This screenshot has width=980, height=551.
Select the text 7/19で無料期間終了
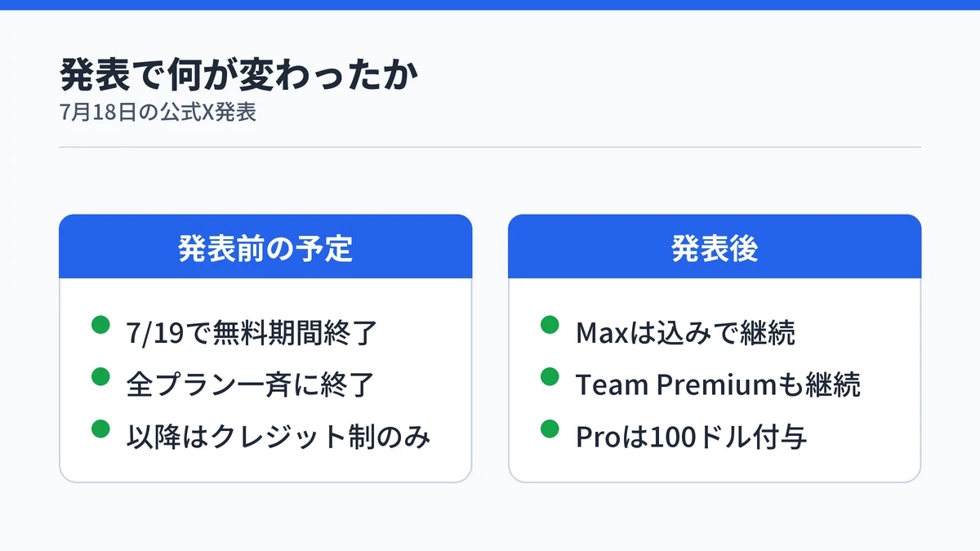click(252, 333)
